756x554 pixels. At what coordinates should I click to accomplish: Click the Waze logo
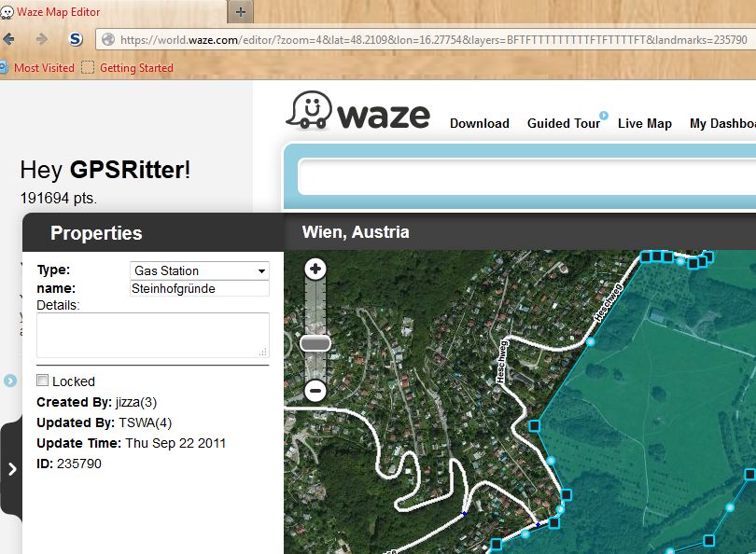[x=358, y=113]
